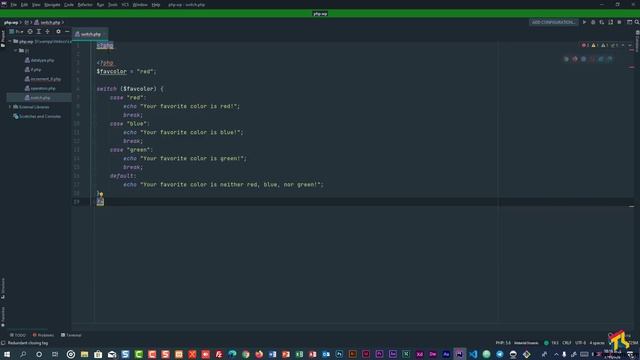Open the Tools menu
640x360 pixels.
pos(113,5)
